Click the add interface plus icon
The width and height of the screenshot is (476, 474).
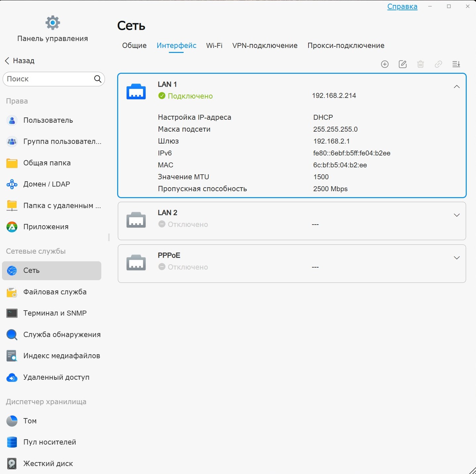385,64
